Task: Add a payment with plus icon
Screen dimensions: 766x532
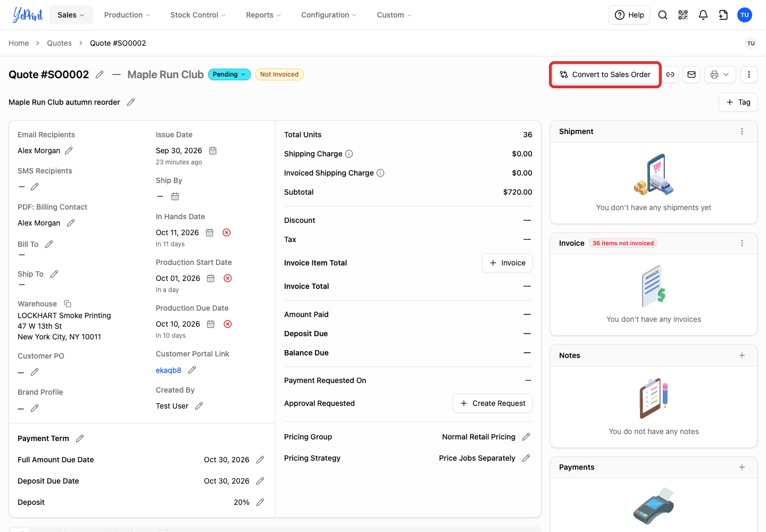Action: [742, 467]
